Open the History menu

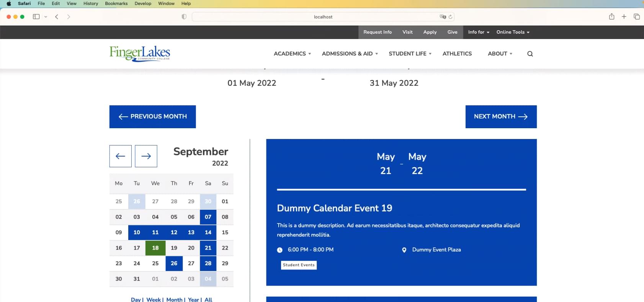point(91,3)
